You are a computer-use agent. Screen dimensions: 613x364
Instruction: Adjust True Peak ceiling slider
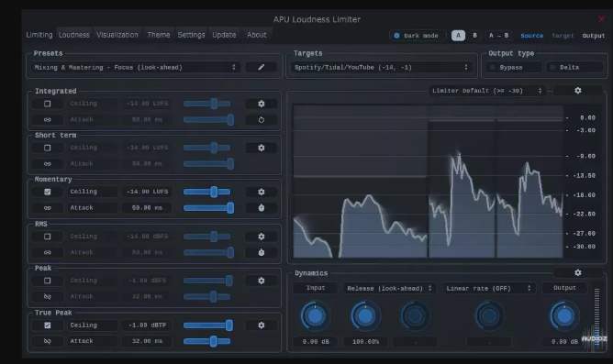pos(208,325)
